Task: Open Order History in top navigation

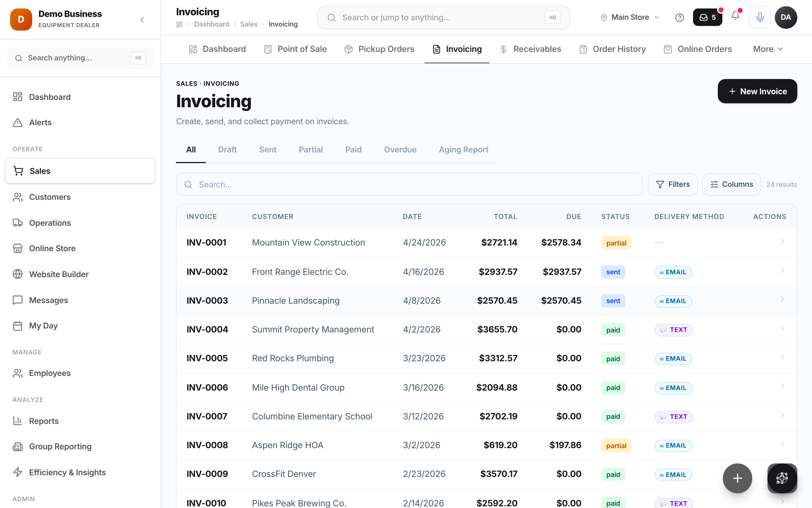Action: tap(612, 49)
